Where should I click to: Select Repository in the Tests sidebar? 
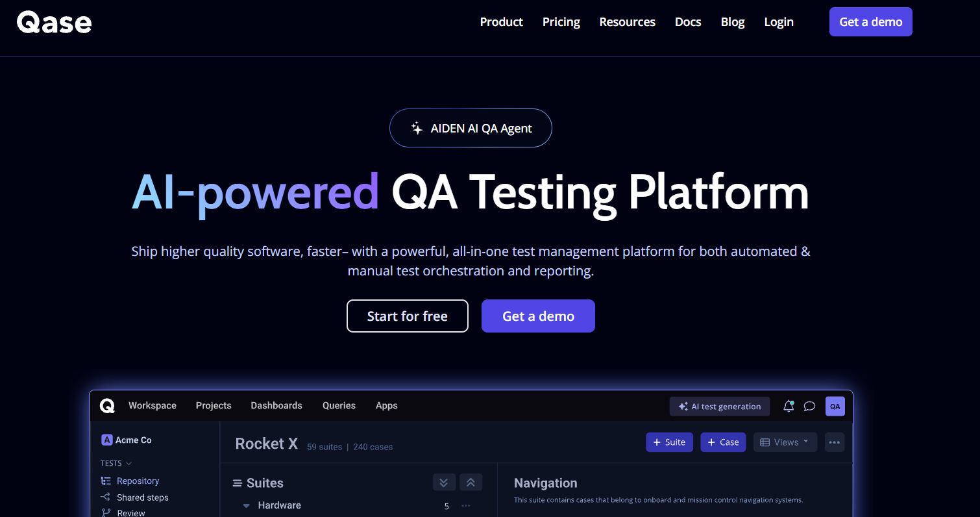[137, 481]
